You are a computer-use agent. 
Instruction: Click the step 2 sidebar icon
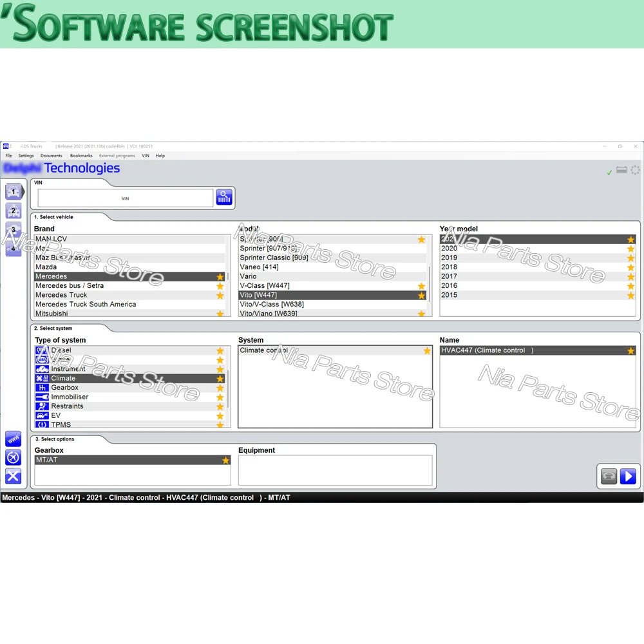coord(14,211)
